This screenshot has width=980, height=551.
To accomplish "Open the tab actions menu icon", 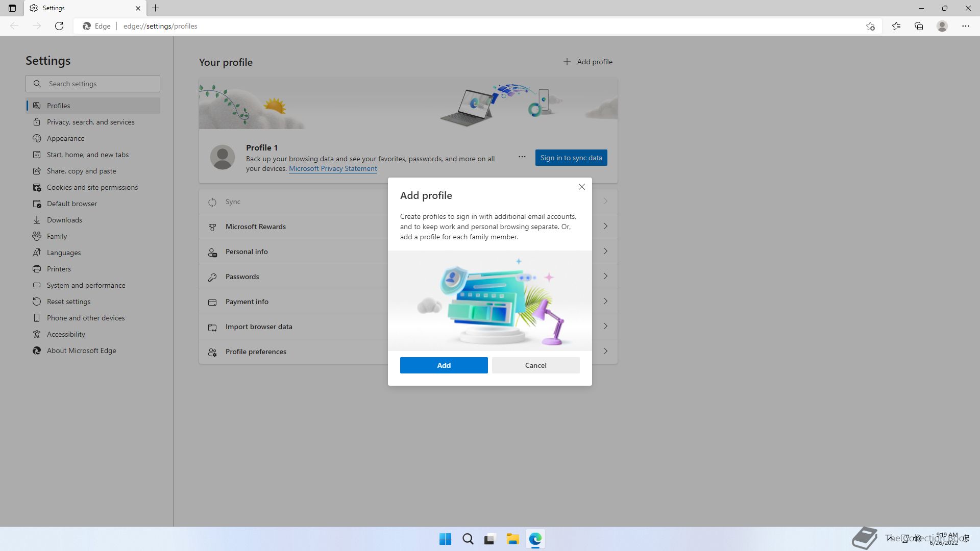I will [x=12, y=8].
